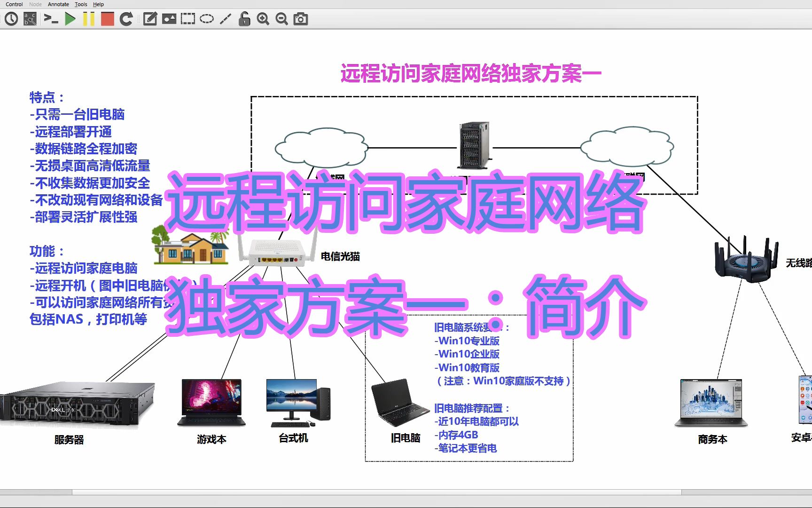
Task: Select the Add a note tool
Action: 150,19
